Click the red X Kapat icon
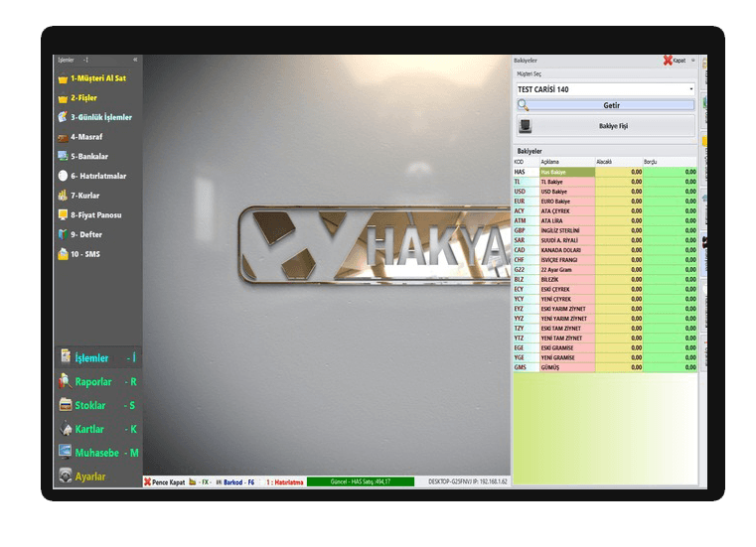Screen dimensions: 756x547 [x=668, y=61]
